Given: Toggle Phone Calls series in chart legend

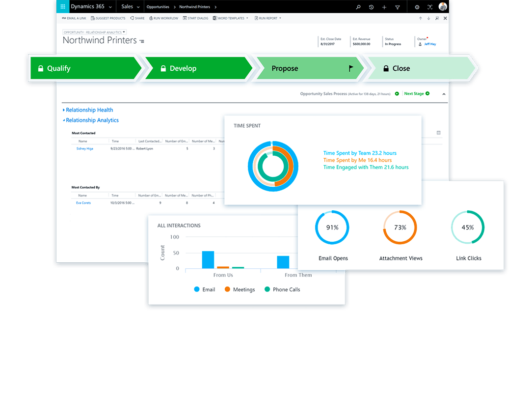Looking at the screenshot, I should [x=282, y=289].
